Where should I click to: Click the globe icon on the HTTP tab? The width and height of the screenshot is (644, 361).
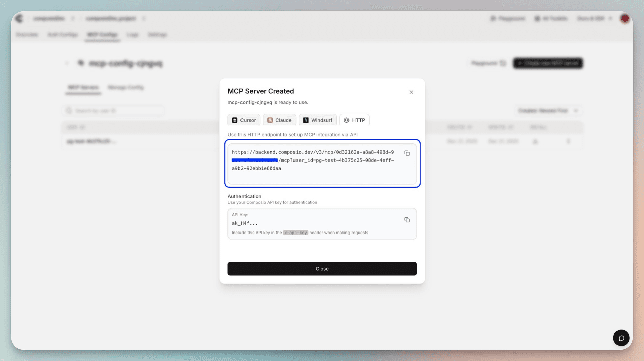click(347, 120)
